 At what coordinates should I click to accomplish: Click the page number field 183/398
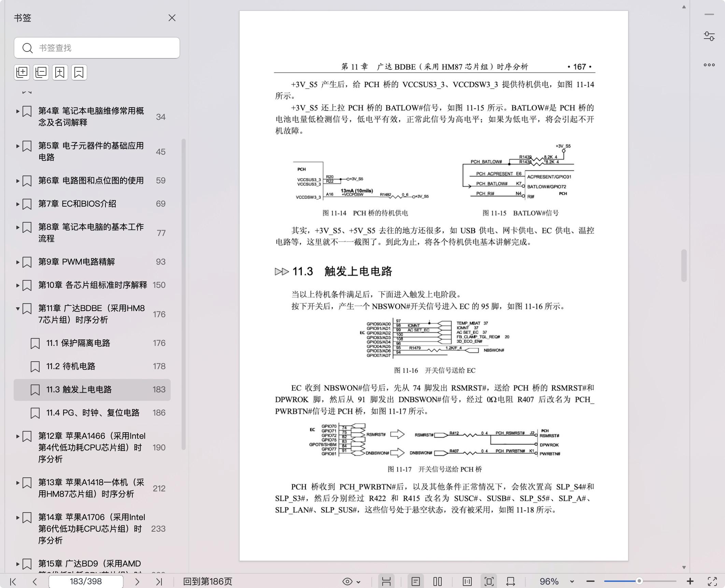pyautogui.click(x=86, y=582)
